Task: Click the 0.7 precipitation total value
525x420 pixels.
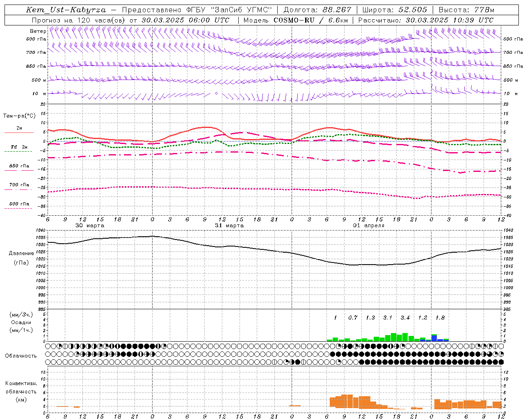Action: pyautogui.click(x=353, y=317)
